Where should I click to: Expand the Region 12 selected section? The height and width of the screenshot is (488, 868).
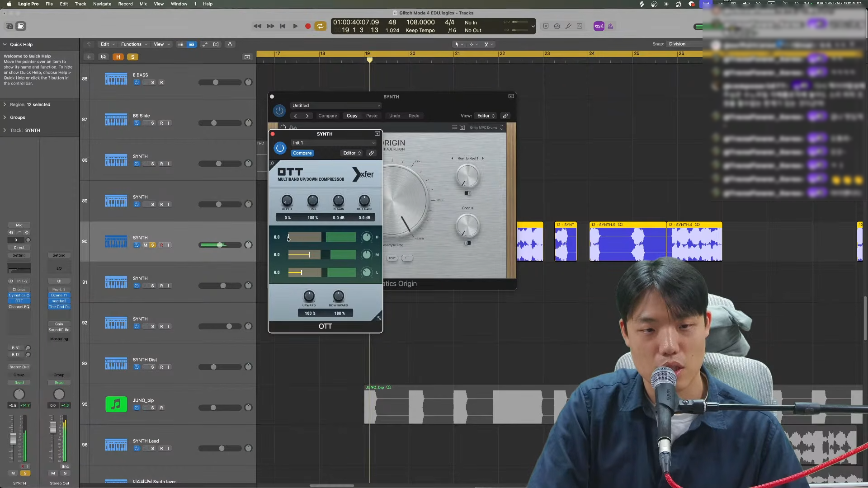click(x=5, y=104)
